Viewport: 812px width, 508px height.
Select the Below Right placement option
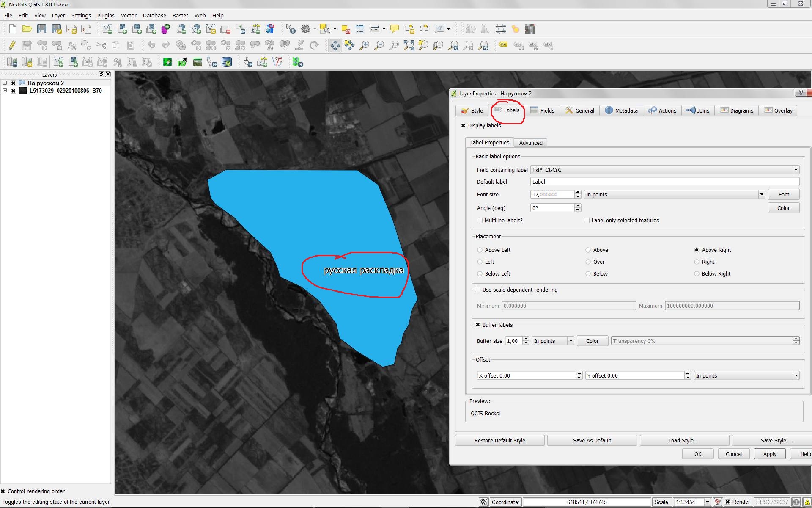(697, 274)
